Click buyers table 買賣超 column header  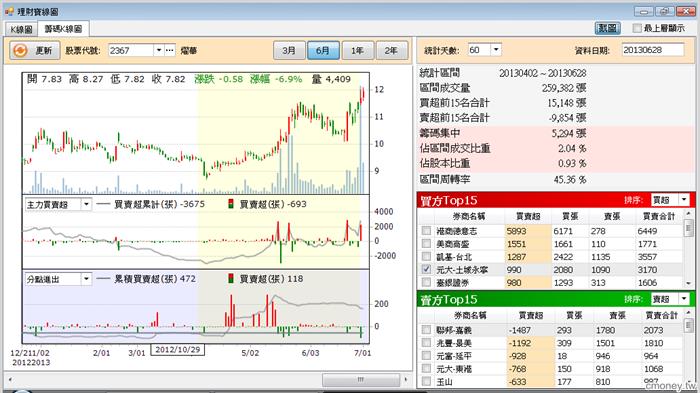click(528, 217)
